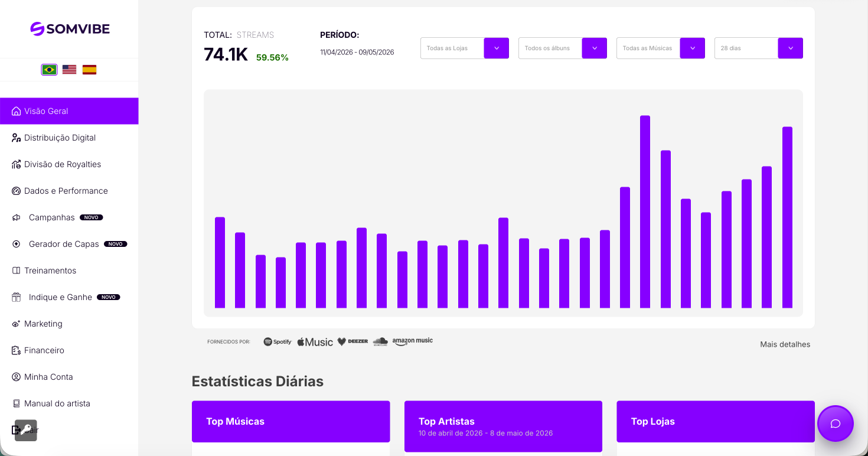Switch language to Brazilian Portuguese flag
Viewport: 868px width, 456px height.
[49, 70]
